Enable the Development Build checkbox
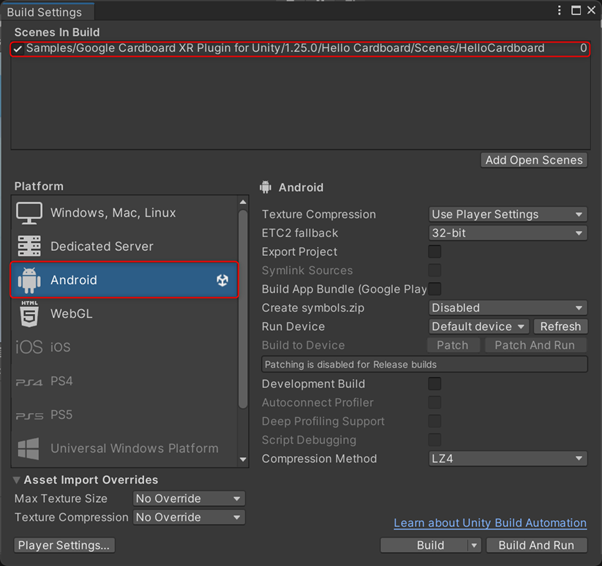Viewport: 602px width, 566px height. point(435,384)
